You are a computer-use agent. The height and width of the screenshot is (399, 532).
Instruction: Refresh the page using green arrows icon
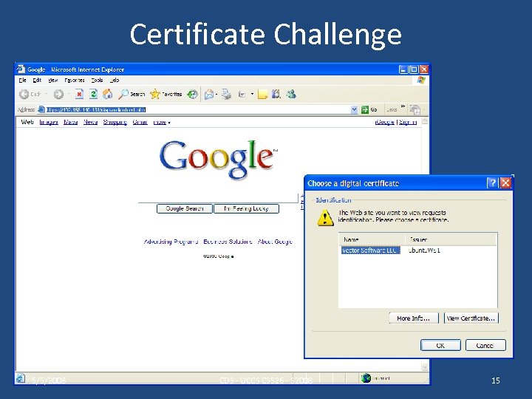tap(93, 94)
